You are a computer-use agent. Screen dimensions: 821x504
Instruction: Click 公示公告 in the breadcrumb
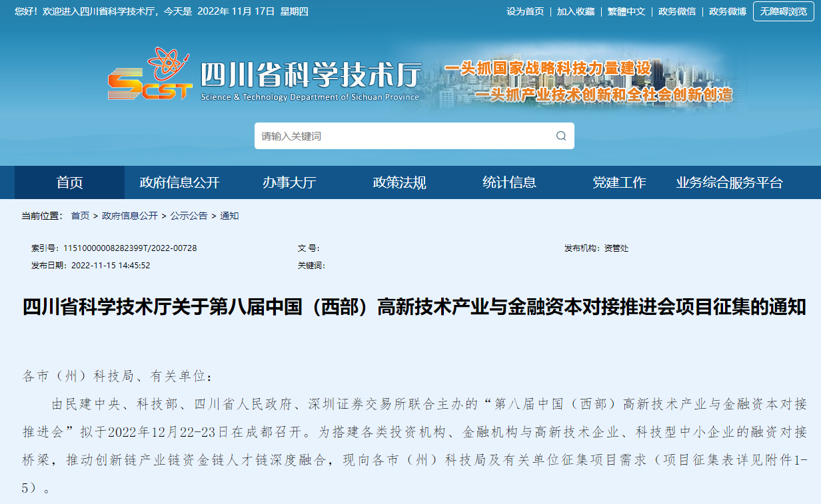tap(189, 216)
